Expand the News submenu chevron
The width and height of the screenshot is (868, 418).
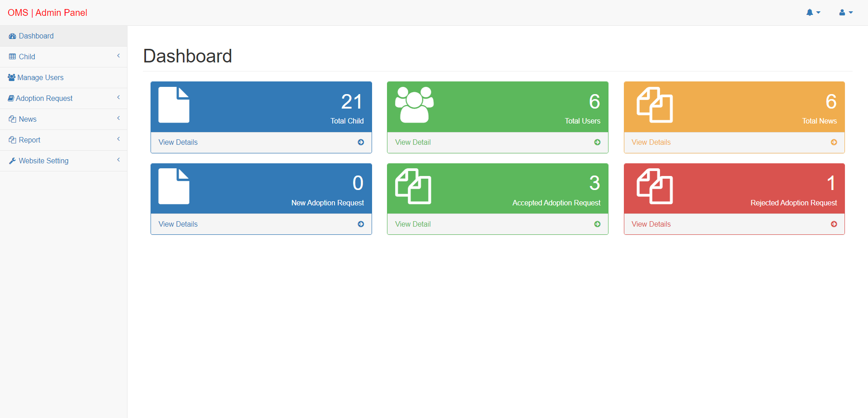(118, 118)
